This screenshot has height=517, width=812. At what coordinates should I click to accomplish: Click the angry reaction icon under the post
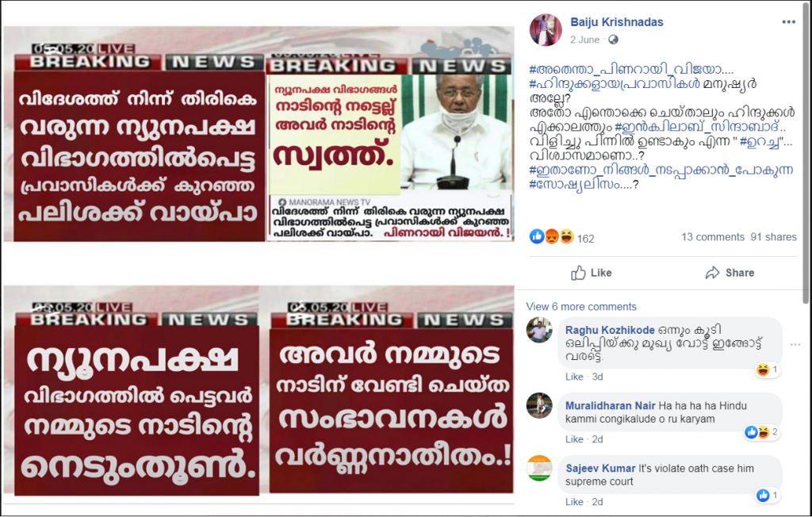552,237
